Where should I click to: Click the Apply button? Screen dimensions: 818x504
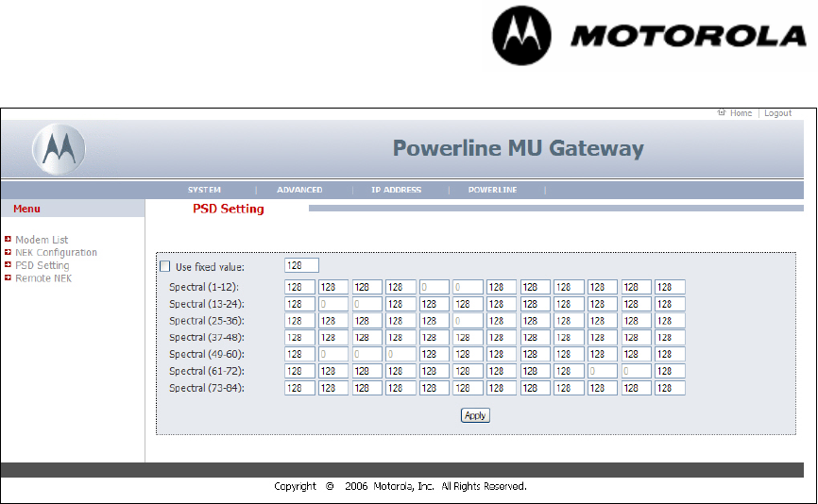475,415
